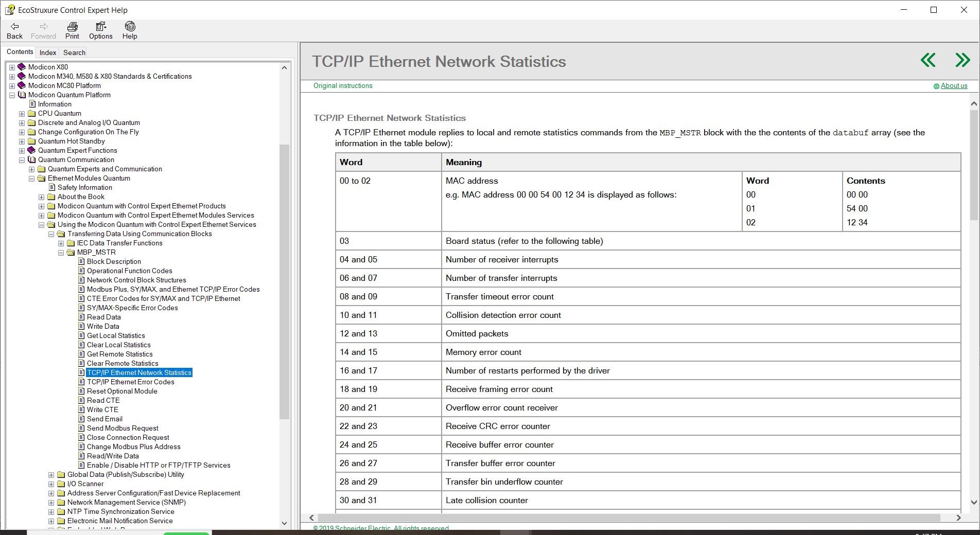
Task: Expand the Global Data (Publish/Subscribe) Utility node
Action: [51, 475]
